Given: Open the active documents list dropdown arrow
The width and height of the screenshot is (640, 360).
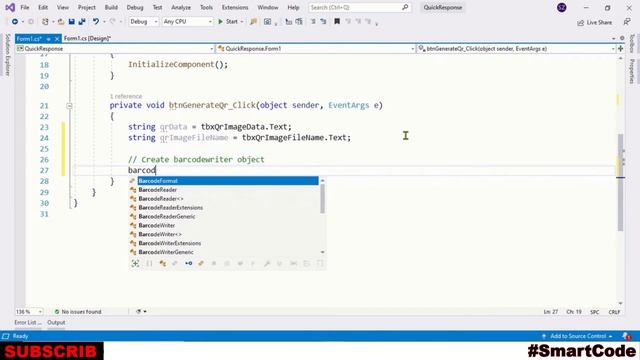Looking at the screenshot, I should pos(614,38).
